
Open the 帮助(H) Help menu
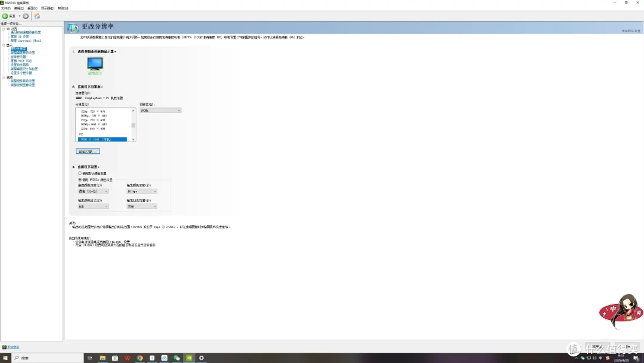[63, 8]
